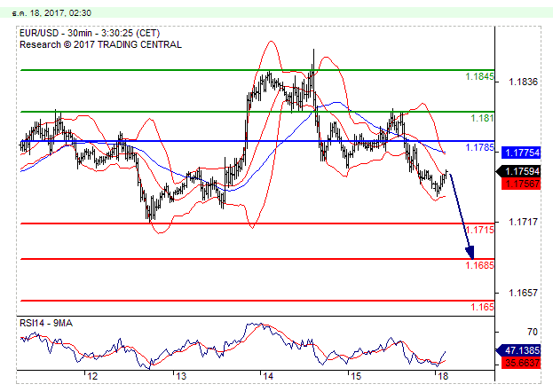This screenshot has width=553, height=392.
Task: Click the red 1.17567 price tag
Action: pyautogui.click(x=521, y=184)
